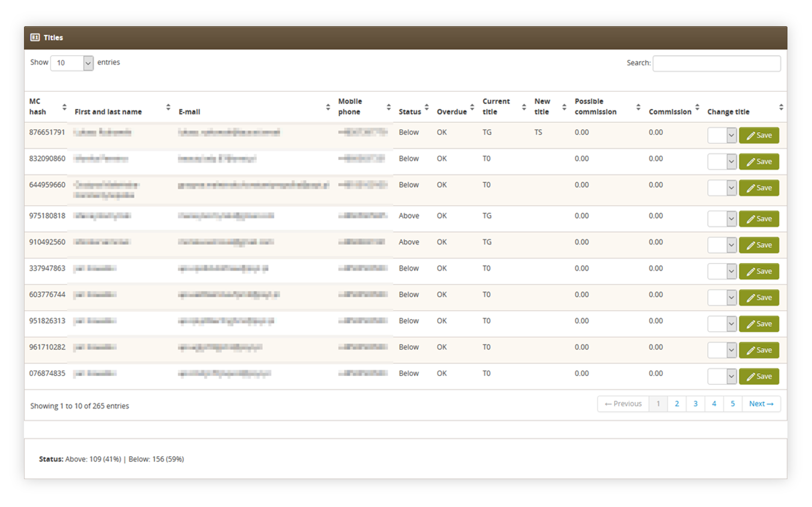Viewport: 812px width, 507px height.
Task: Go to pagination page 1
Action: (x=658, y=404)
